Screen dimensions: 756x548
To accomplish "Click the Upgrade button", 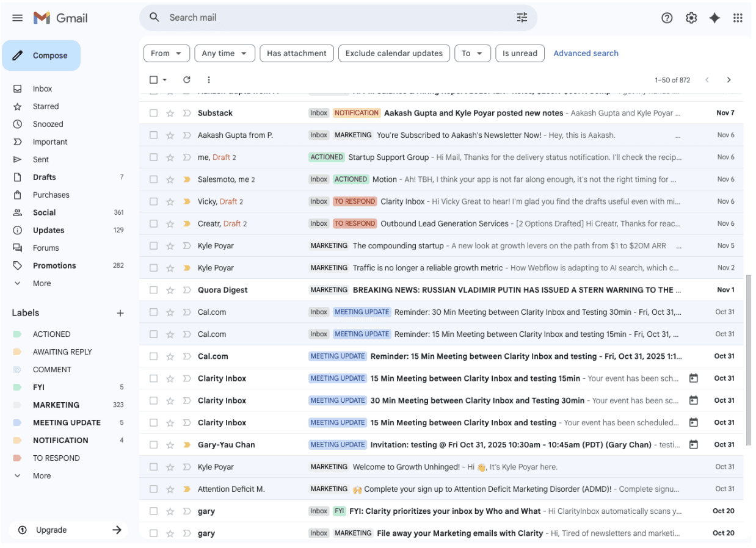I will (68, 530).
